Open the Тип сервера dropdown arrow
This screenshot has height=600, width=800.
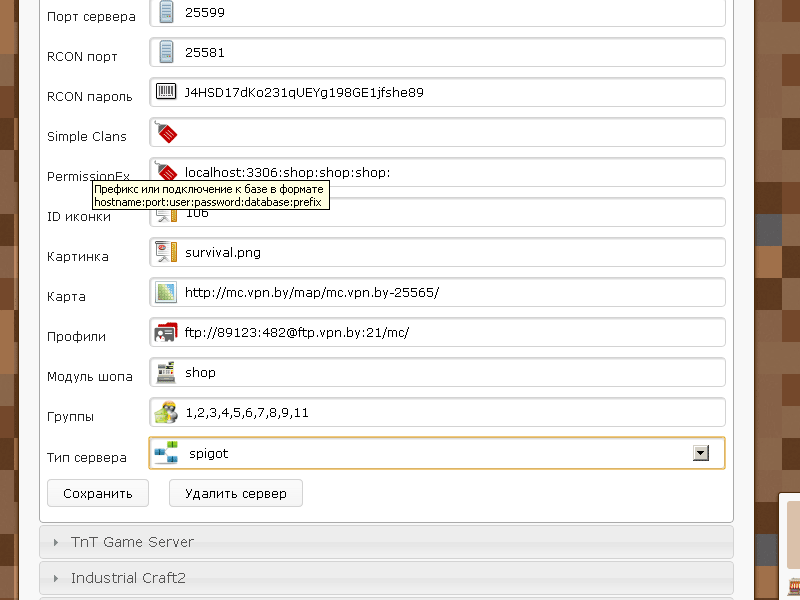click(x=701, y=453)
